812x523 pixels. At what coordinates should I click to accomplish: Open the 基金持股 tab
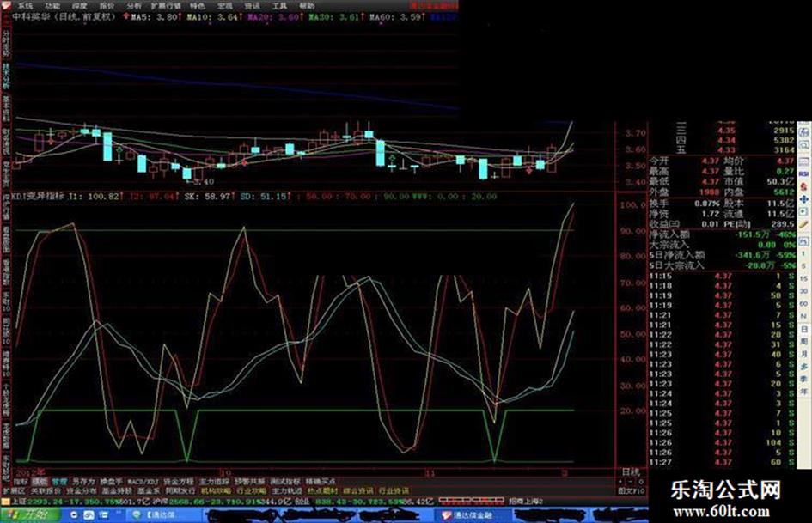[116, 490]
